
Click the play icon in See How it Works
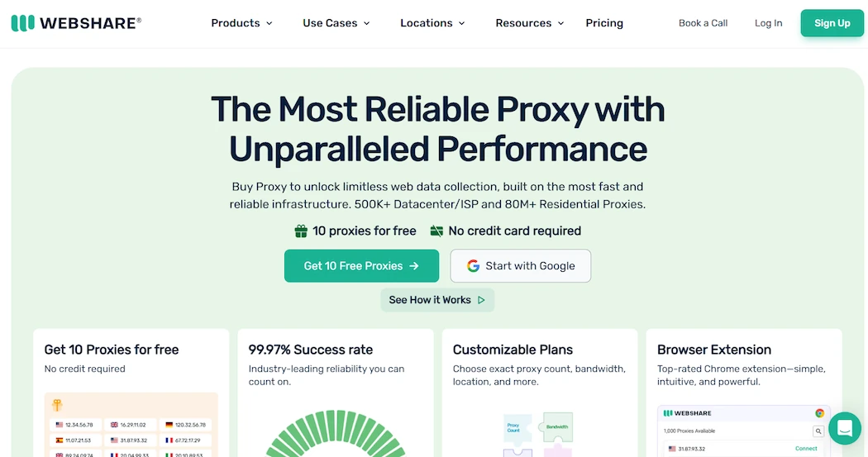(481, 300)
